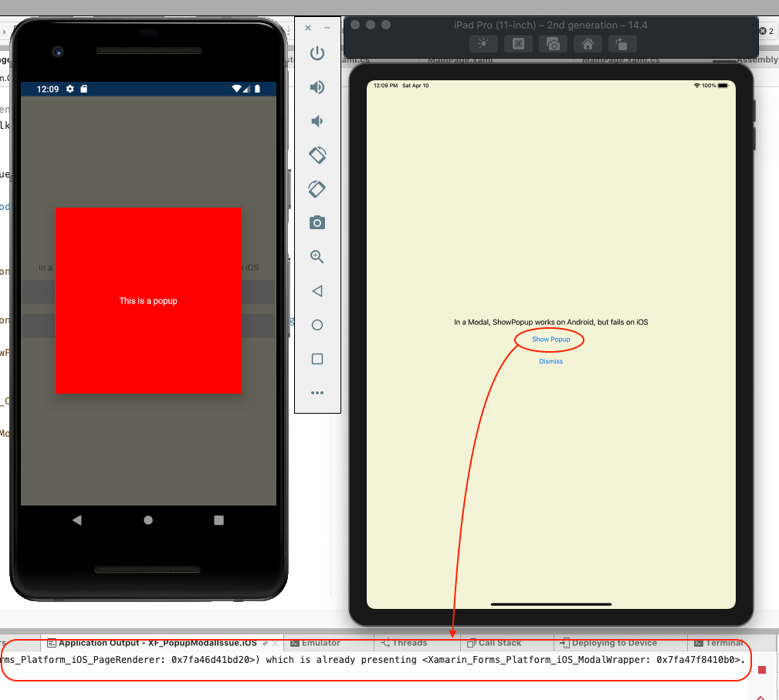Rotate the Android emulator right
The image size is (779, 700).
(317, 189)
